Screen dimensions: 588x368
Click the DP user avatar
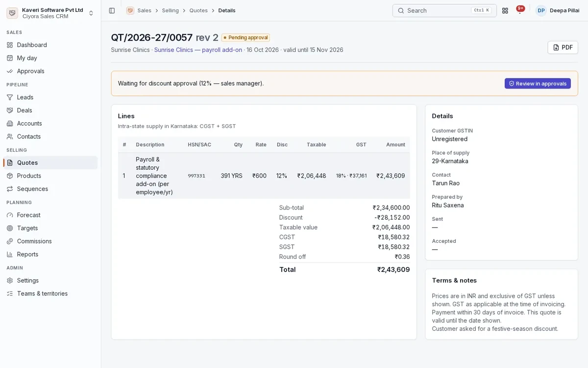tap(541, 10)
